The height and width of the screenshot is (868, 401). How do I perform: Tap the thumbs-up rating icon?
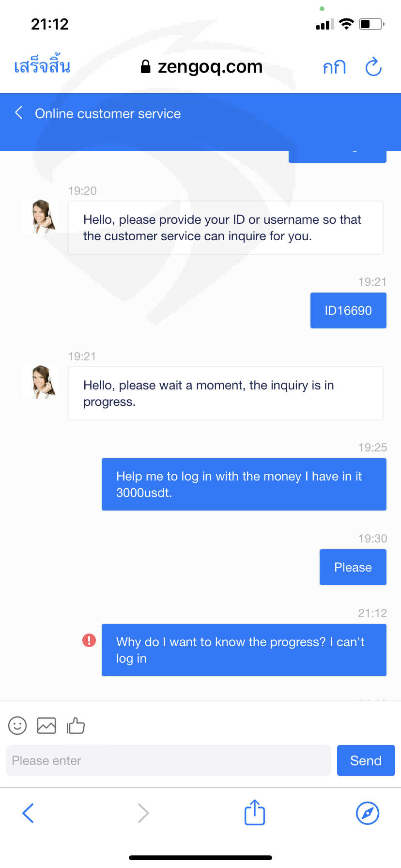tap(76, 725)
